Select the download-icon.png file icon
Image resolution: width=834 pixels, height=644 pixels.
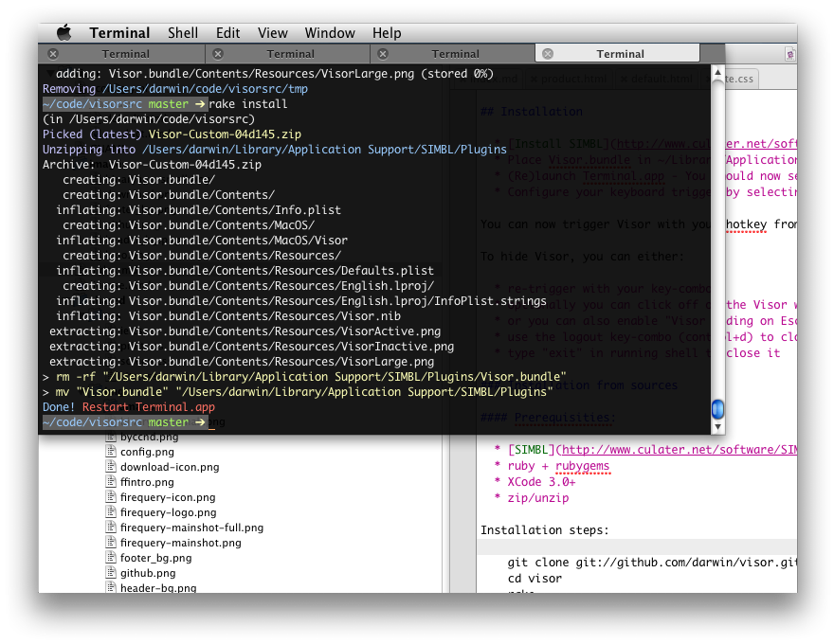click(x=111, y=467)
